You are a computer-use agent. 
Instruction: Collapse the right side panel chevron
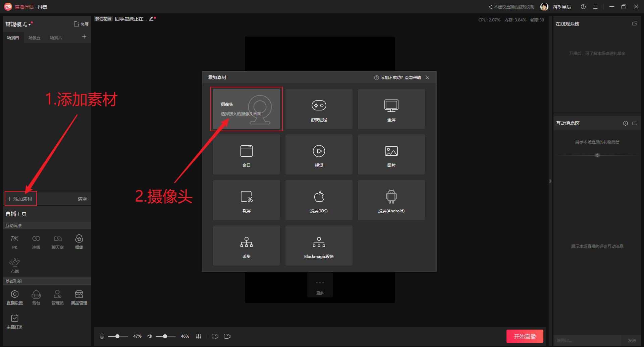(550, 181)
